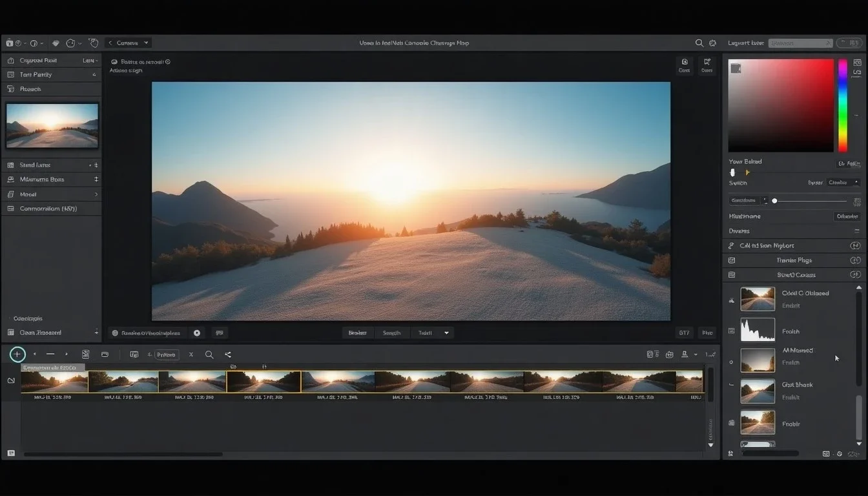Select the Broker tab below the preview
Image resolution: width=868 pixels, height=496 pixels.
(357, 333)
